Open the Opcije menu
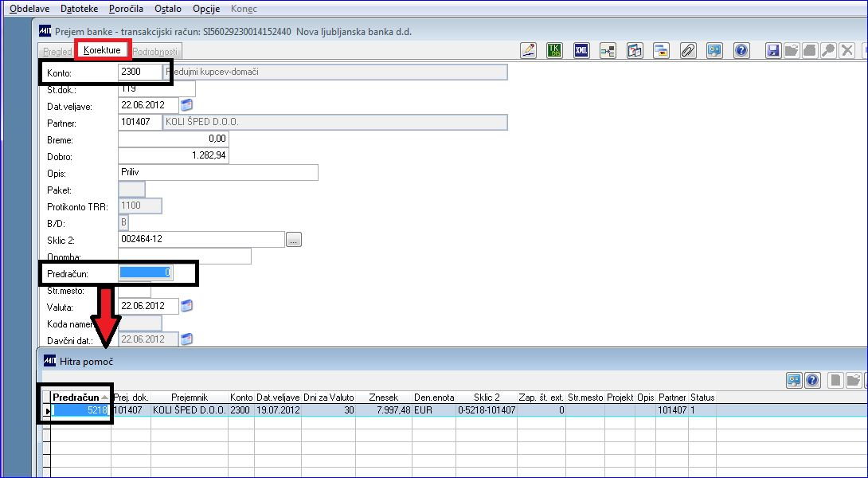Image resolution: width=868 pixels, height=478 pixels. pyautogui.click(x=206, y=9)
